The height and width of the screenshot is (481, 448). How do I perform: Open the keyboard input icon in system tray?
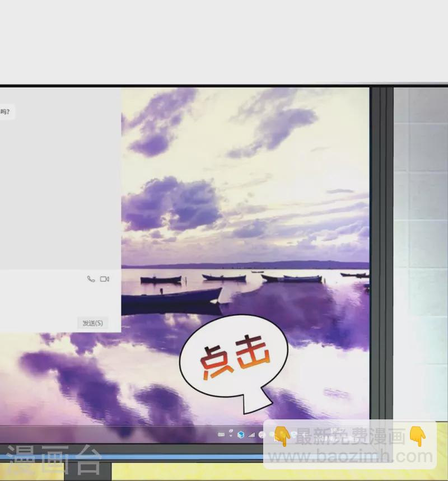tap(221, 435)
